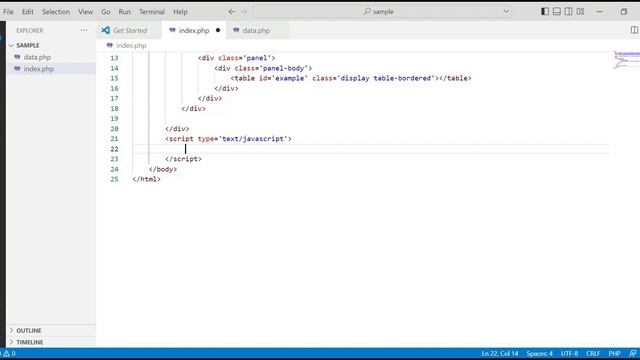640x360 pixels.
Task: Open the View menu
Action: pyautogui.click(x=85, y=12)
